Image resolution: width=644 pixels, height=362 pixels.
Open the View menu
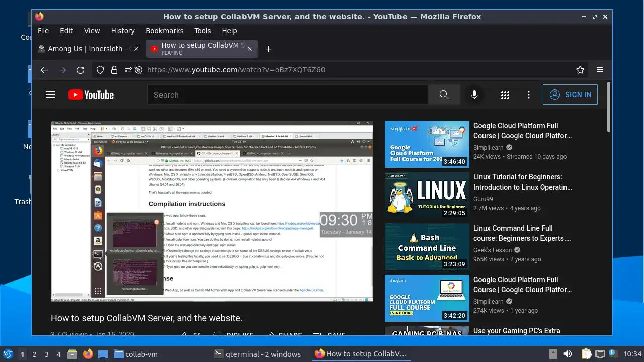coord(92,31)
